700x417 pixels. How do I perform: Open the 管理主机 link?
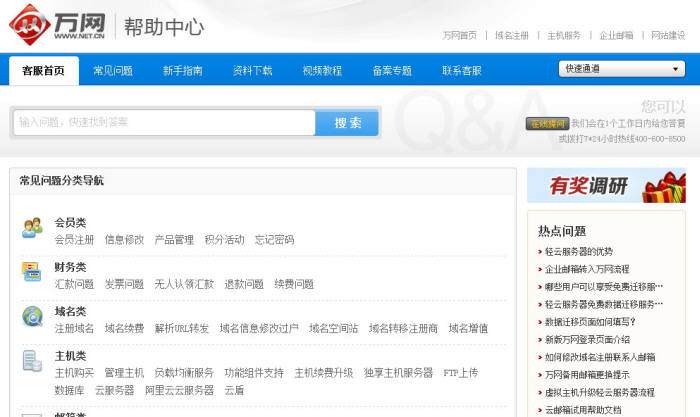click(x=124, y=373)
